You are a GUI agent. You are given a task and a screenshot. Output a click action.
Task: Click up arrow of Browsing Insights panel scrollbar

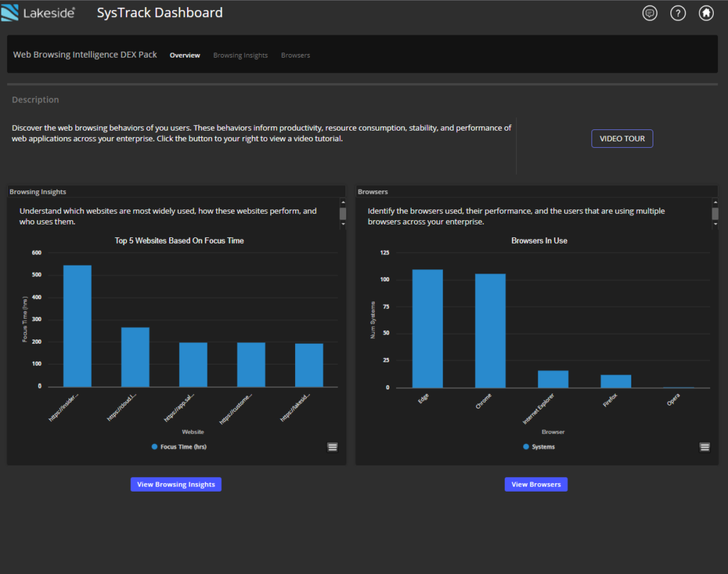pyautogui.click(x=343, y=202)
